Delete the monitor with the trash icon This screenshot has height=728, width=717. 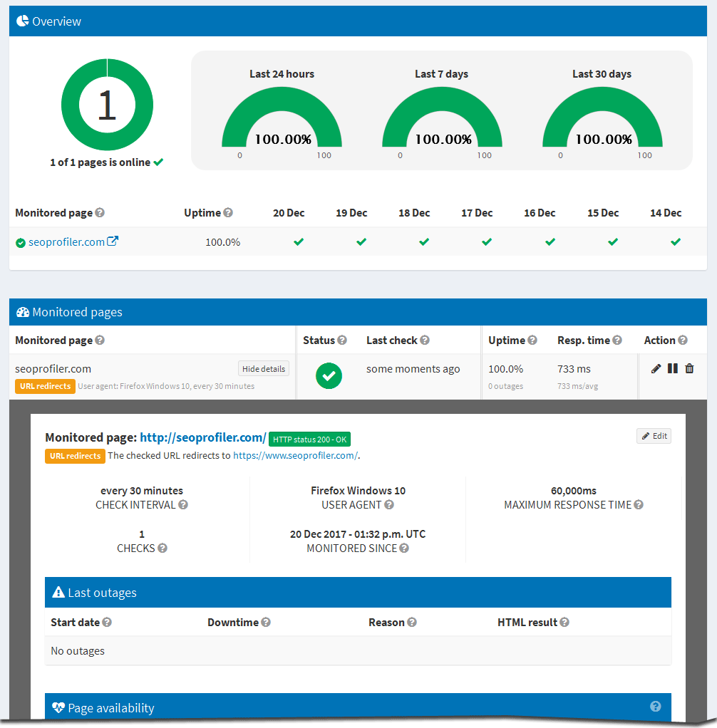point(689,368)
